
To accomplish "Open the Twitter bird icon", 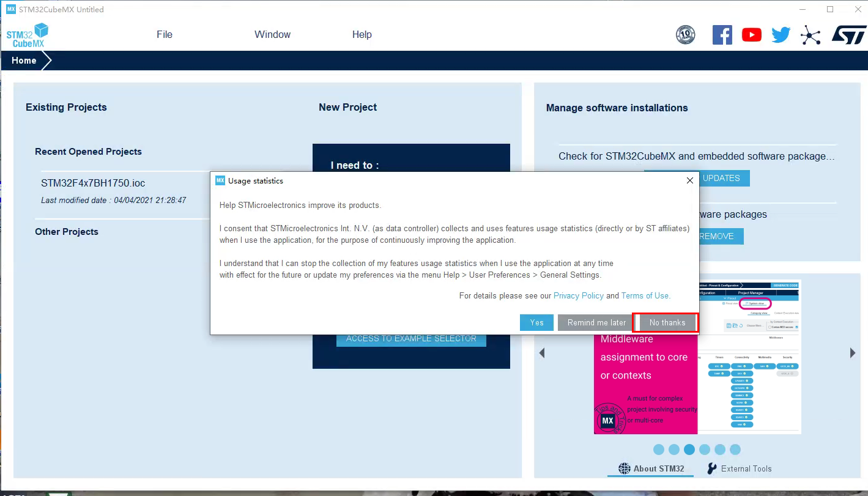I will (781, 35).
